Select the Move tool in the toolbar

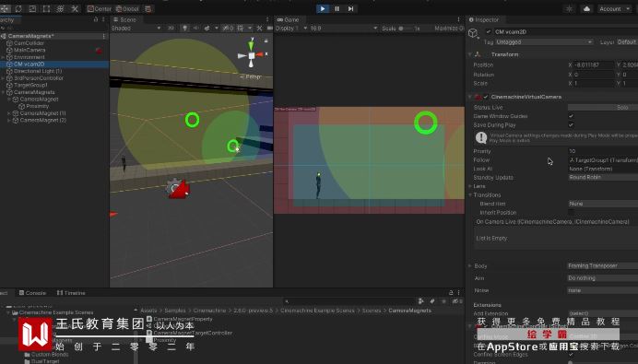pos(6,8)
